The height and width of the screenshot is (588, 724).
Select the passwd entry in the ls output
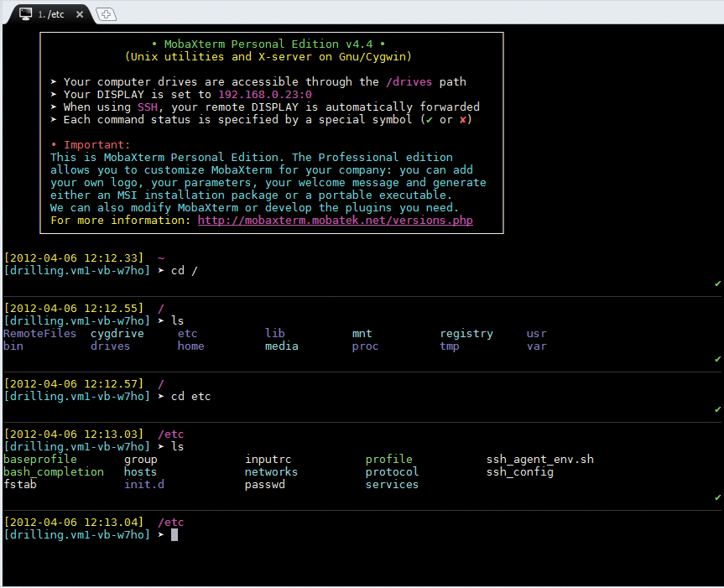point(264,484)
